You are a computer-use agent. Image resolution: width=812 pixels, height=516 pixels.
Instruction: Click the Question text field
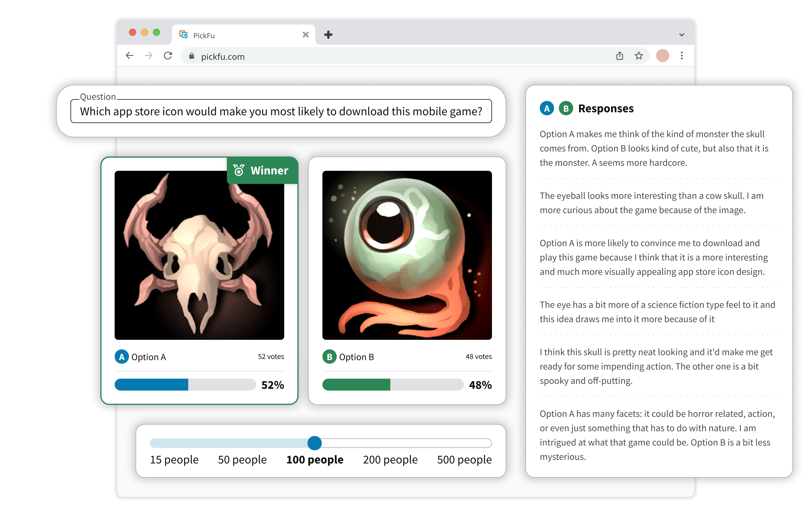[281, 111]
